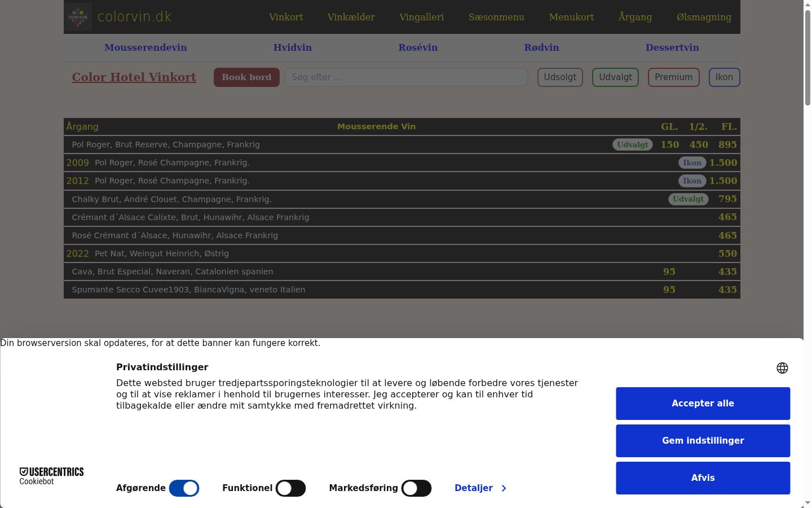812x508 pixels.
Task: Jump to the Hvidvin category
Action: (x=293, y=47)
